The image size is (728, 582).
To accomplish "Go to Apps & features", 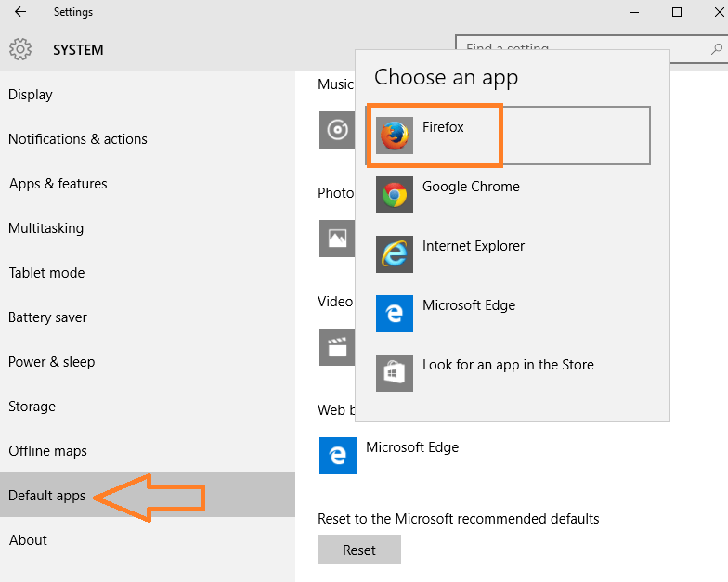I will [148, 184].
